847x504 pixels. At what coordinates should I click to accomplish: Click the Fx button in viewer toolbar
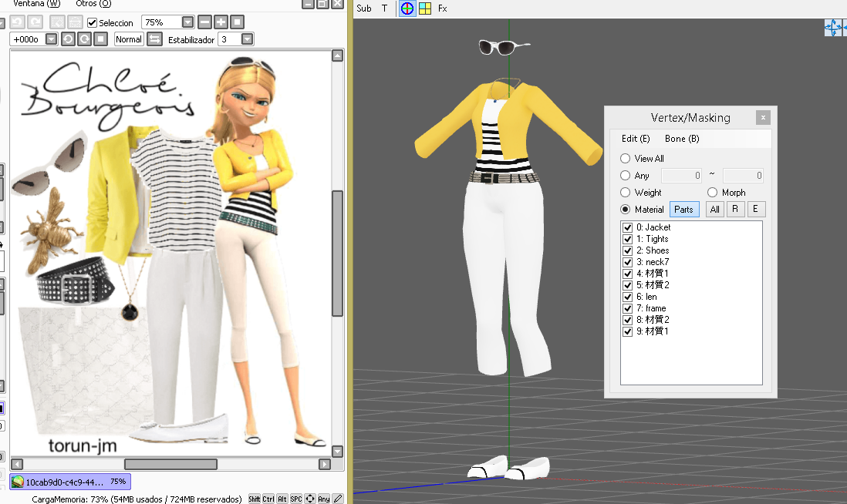click(x=443, y=8)
